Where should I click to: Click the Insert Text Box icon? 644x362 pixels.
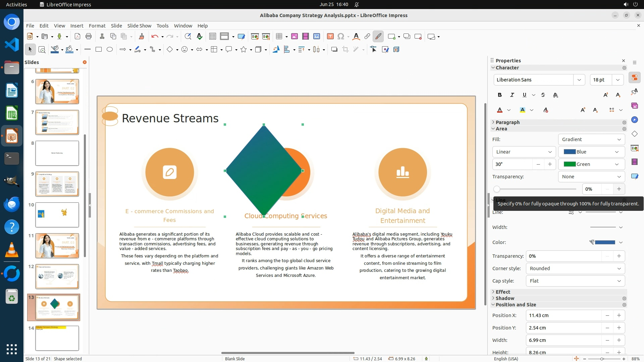click(x=330, y=37)
